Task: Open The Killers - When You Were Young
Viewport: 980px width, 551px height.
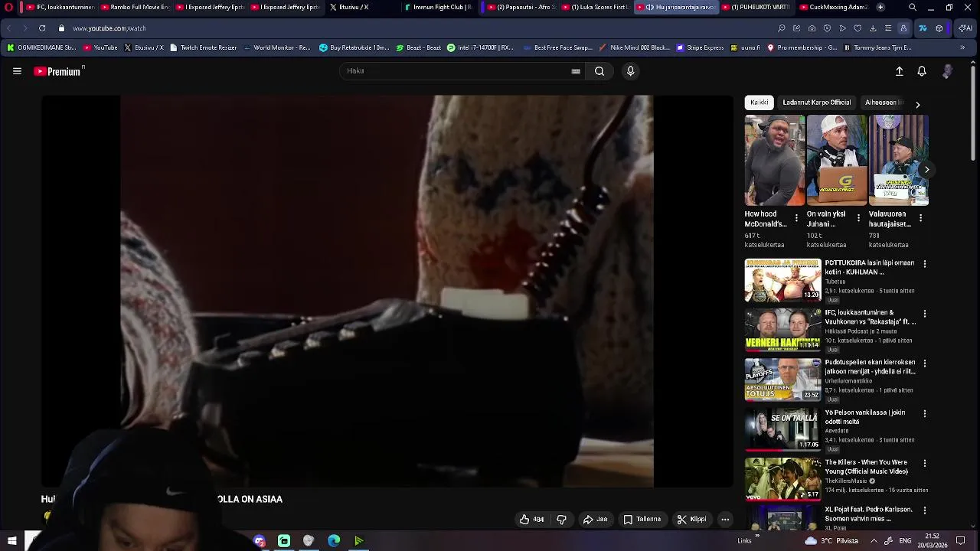Action: pos(782,479)
